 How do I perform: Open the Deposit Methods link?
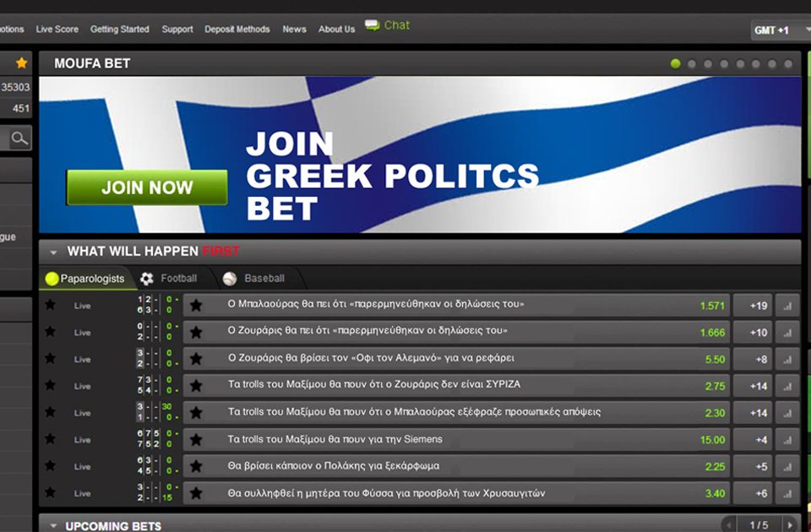tap(237, 30)
